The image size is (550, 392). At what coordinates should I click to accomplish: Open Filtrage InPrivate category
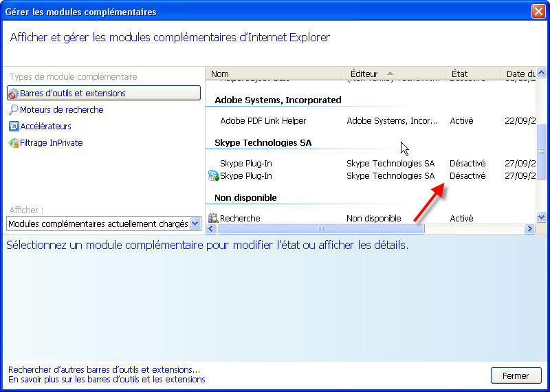(x=51, y=143)
